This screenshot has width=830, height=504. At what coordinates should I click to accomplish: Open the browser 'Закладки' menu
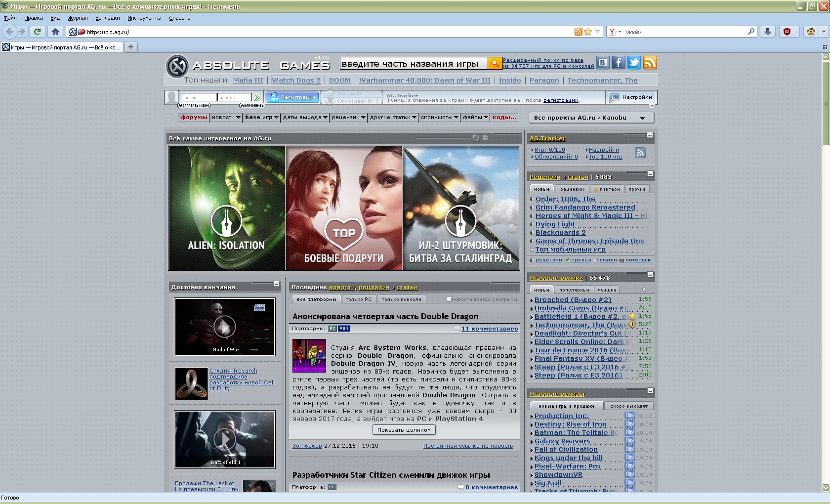[x=108, y=18]
